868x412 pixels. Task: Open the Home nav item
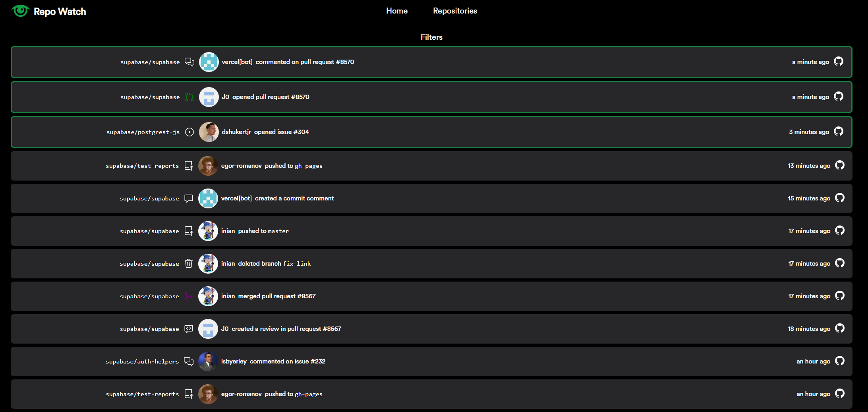tap(397, 11)
